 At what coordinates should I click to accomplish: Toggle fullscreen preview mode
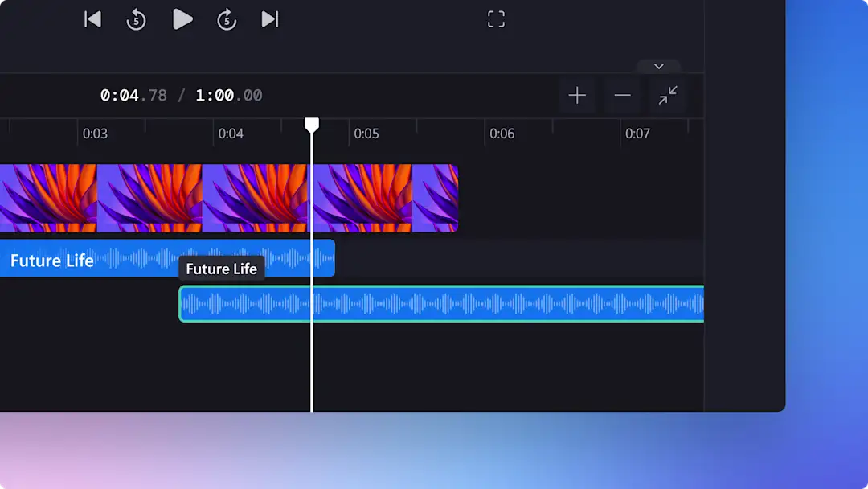pyautogui.click(x=496, y=18)
